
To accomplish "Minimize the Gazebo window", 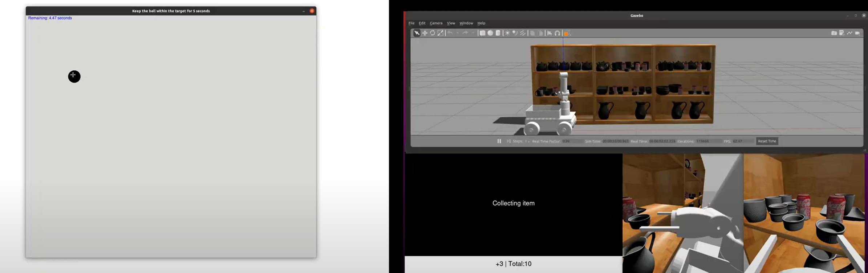I will point(847,16).
